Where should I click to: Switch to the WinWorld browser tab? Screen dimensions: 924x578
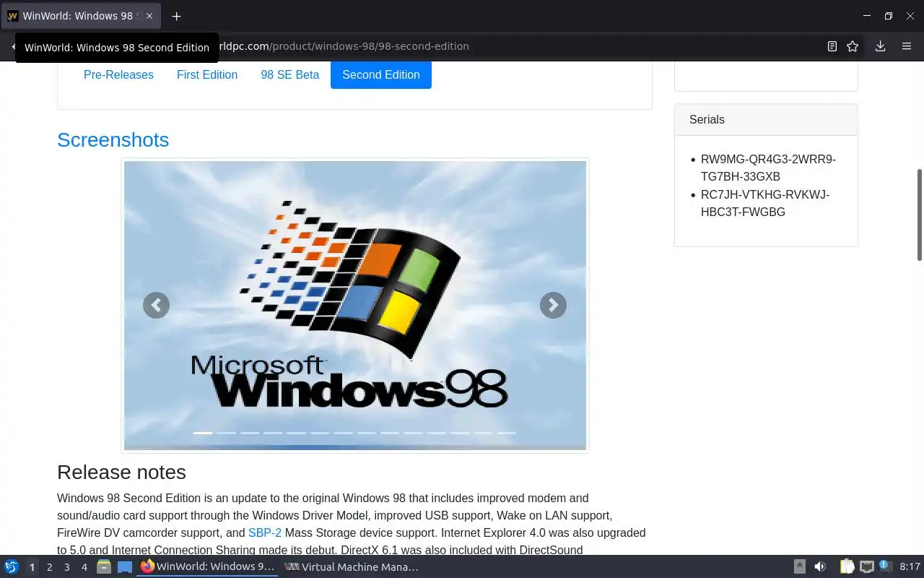(80, 16)
